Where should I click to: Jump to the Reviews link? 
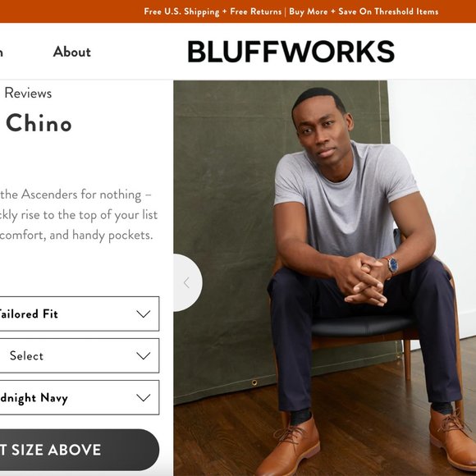[28, 93]
